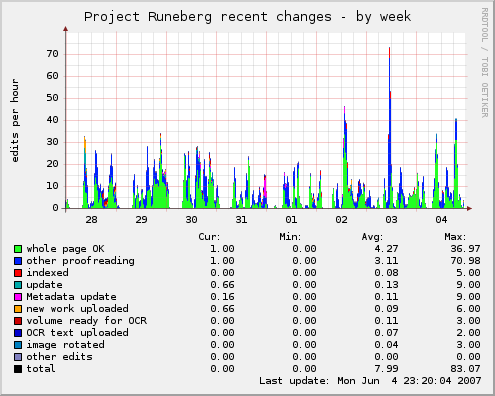Click the max value 36.97
The height and width of the screenshot is (396, 495).
465,249
